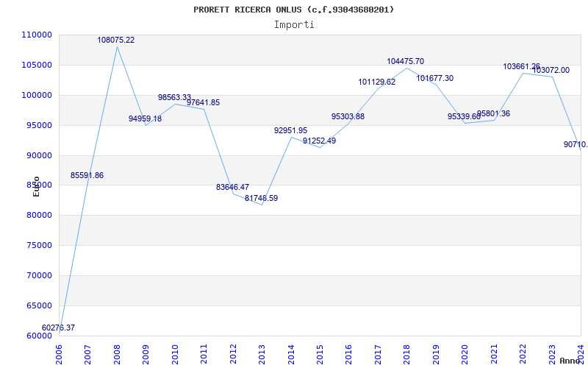Select the 60276.37 data label
This screenshot has height=368, width=588.
(58, 328)
